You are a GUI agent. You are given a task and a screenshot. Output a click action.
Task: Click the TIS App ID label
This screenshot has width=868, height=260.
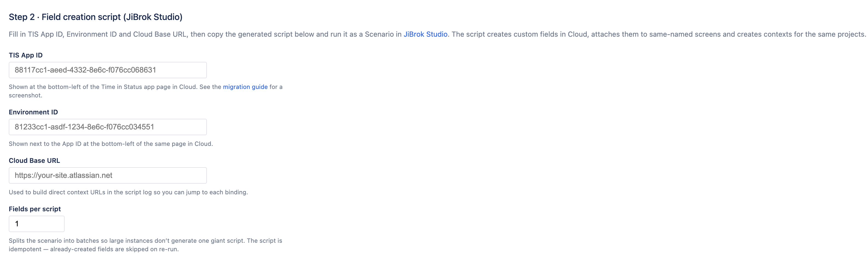tap(26, 55)
